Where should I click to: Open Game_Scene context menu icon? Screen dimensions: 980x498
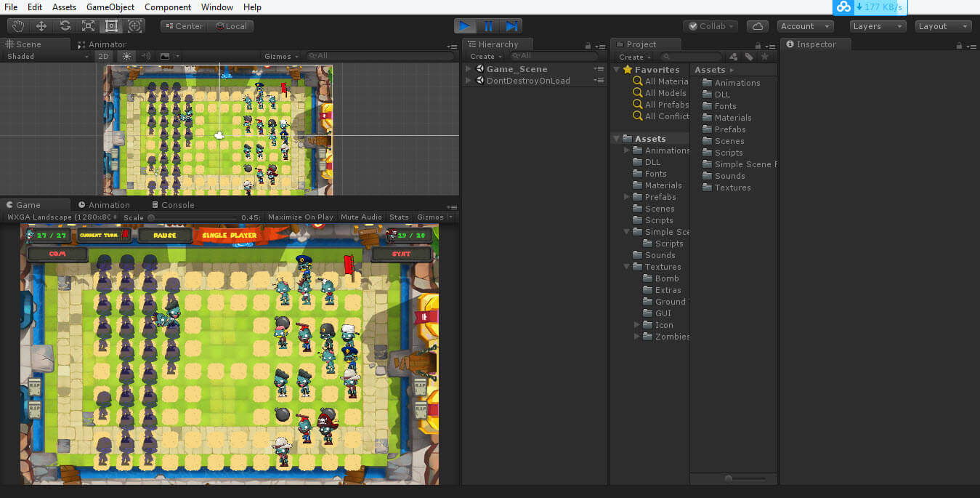click(599, 69)
